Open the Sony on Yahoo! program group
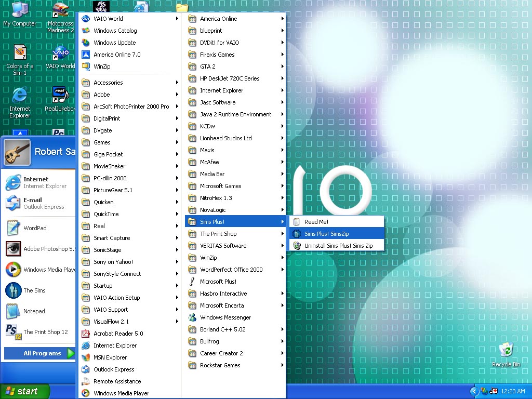The image size is (532, 399). coord(130,262)
